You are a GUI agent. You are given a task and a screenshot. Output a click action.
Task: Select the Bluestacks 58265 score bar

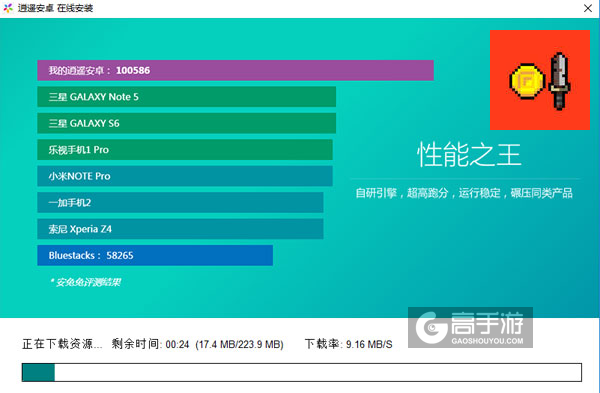tap(155, 255)
